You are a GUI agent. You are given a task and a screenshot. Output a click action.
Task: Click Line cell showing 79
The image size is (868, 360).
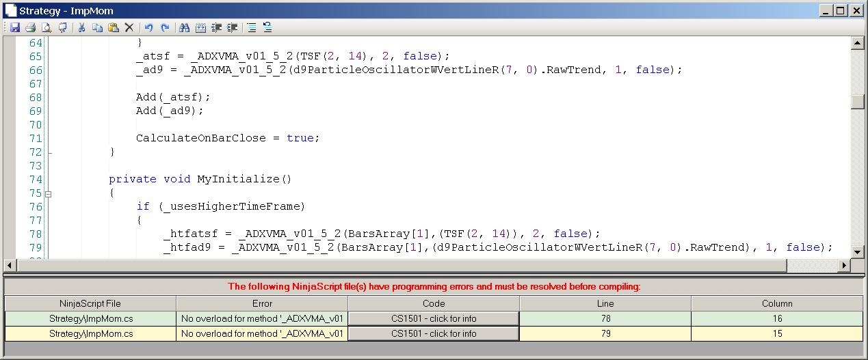(605, 333)
